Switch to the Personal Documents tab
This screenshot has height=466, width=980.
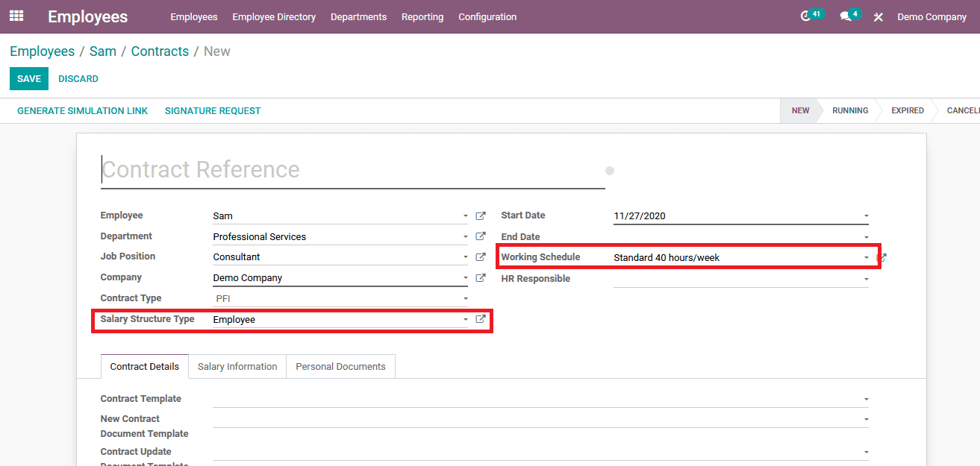tap(340, 367)
